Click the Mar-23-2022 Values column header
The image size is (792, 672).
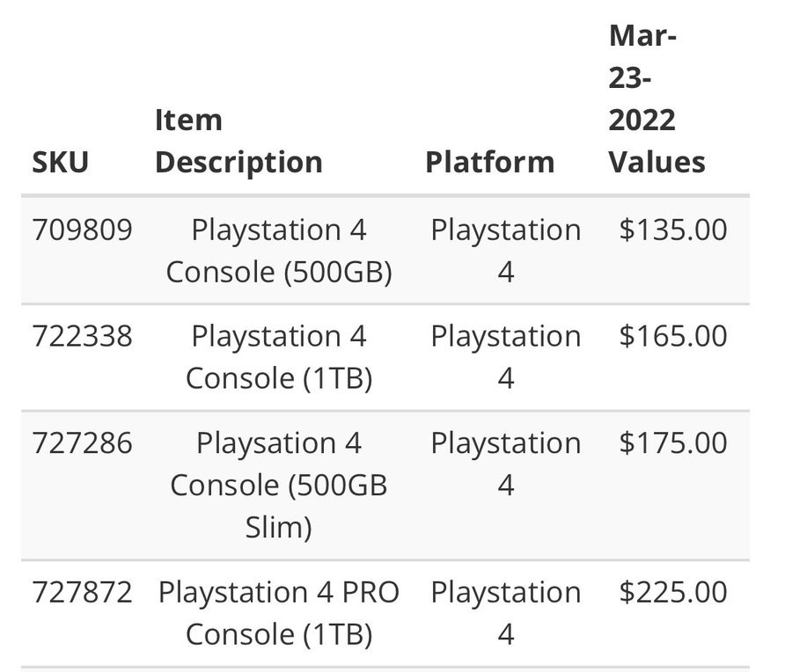[656, 99]
